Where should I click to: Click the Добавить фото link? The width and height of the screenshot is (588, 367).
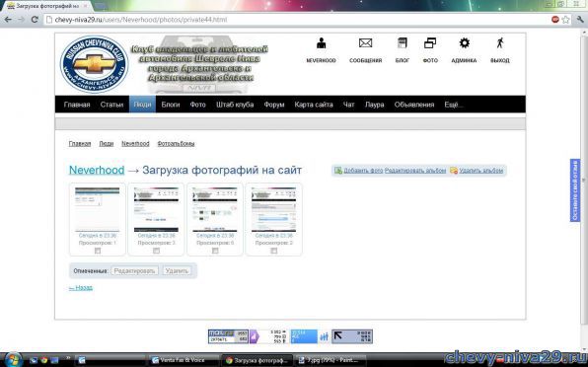click(363, 171)
